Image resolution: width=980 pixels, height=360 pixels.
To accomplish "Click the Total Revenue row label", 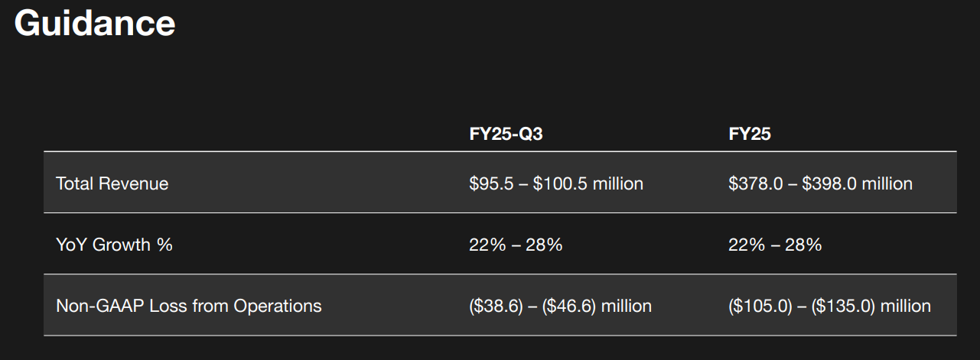I will click(x=112, y=183).
